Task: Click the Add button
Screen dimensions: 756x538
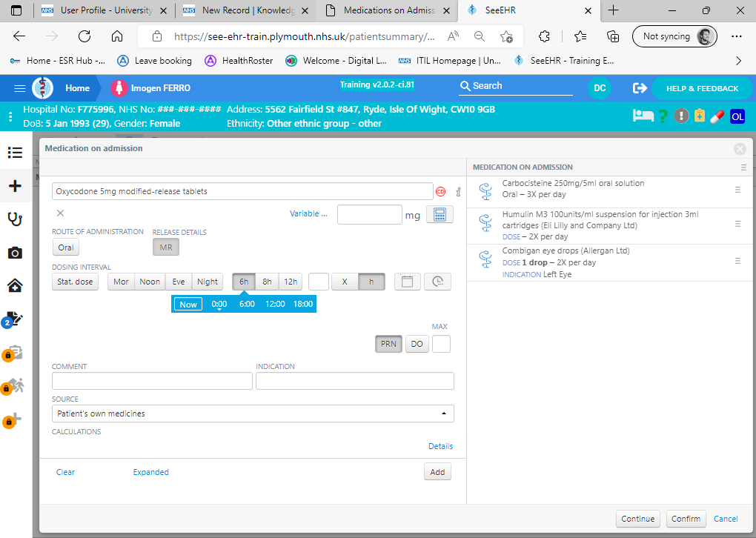Action: 437,472
